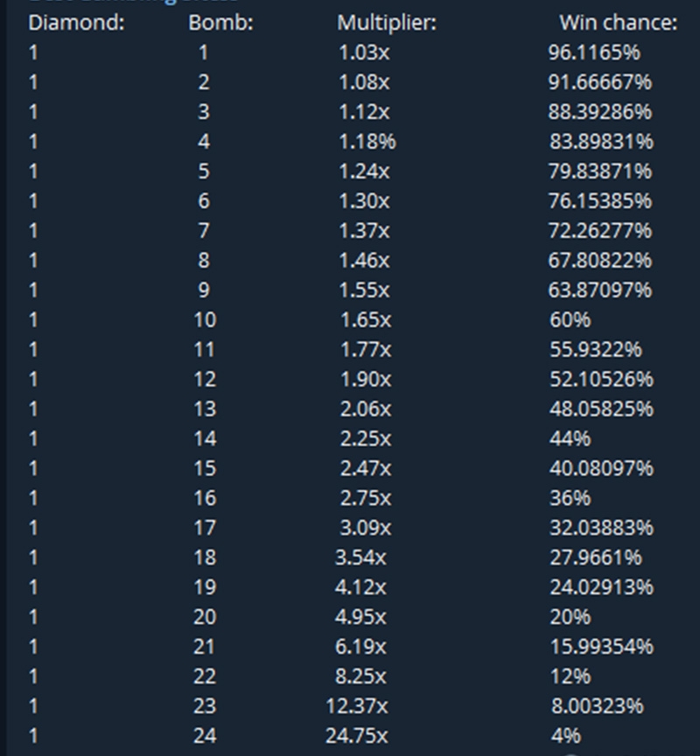Click the 60% win chance value
Screen dimensions: 700x756
click(570, 319)
